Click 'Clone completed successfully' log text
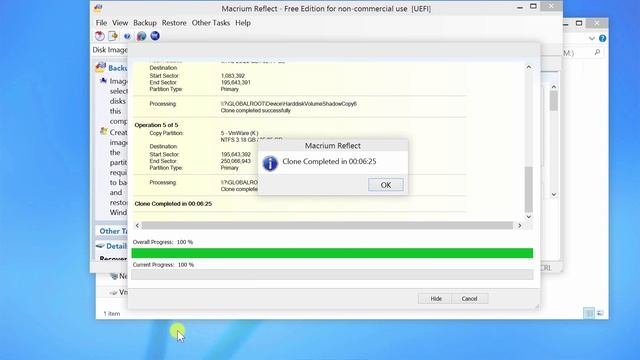The image size is (640, 360). click(256, 111)
